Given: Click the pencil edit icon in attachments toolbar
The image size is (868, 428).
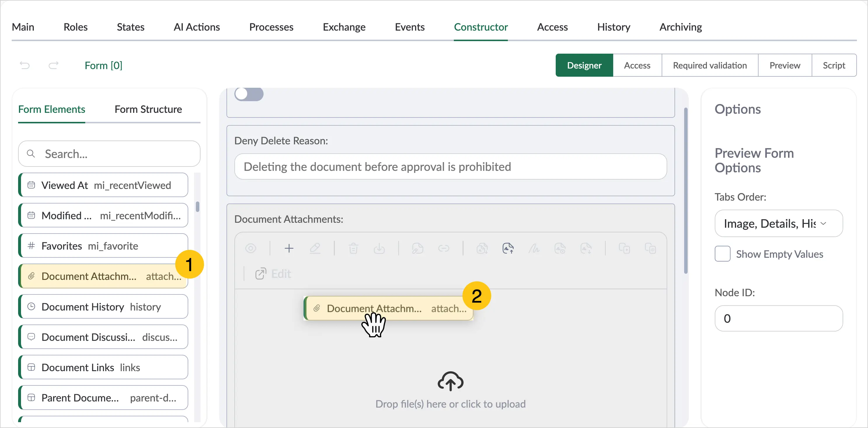Looking at the screenshot, I should (x=315, y=248).
